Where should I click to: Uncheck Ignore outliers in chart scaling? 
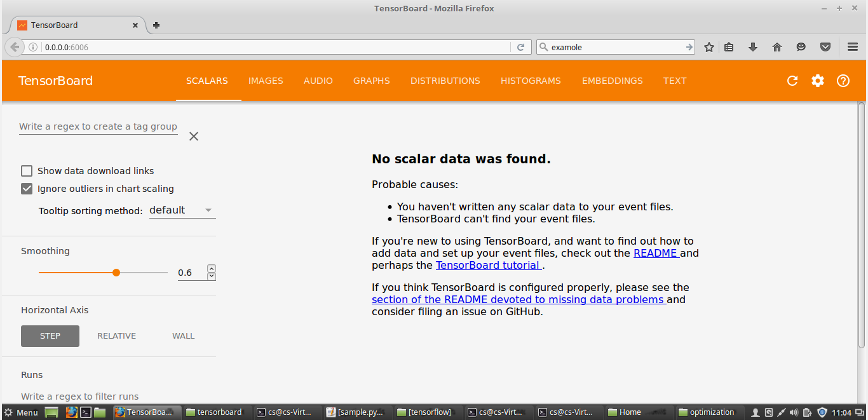pos(27,189)
